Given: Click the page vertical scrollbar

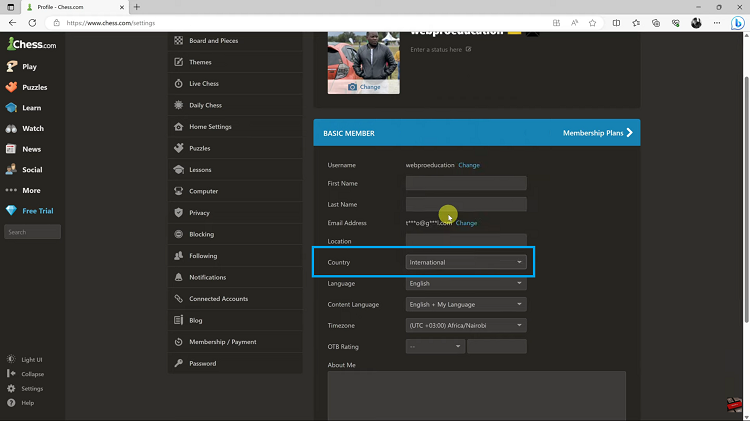Looking at the screenshot, I should click(746, 199).
